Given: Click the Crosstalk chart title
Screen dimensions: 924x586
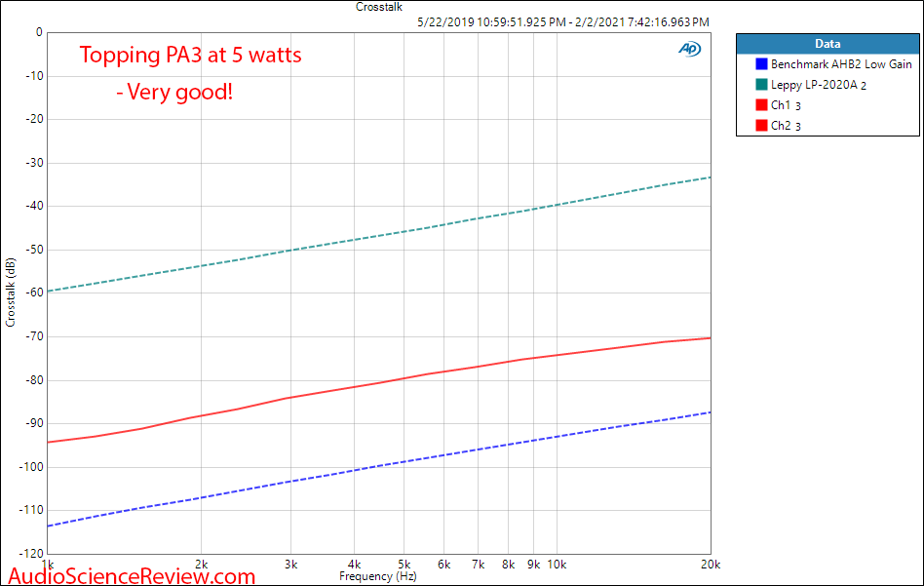Looking at the screenshot, I should pyautogui.click(x=379, y=7).
